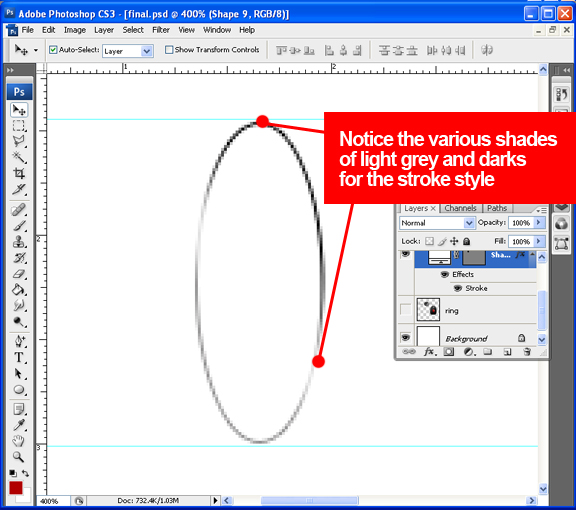Switch to the Channels tab
Screen dimensions: 576x510
tap(460, 208)
